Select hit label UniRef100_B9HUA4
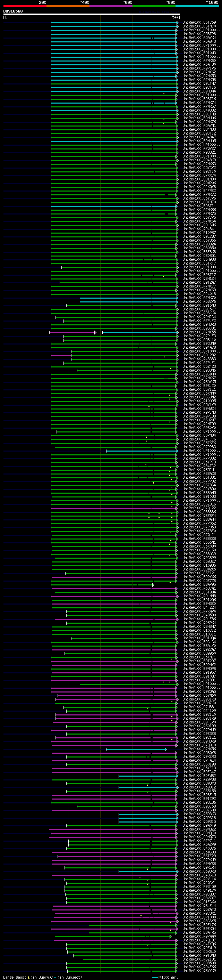Viewport: 222px width, 980px height. click(x=199, y=91)
